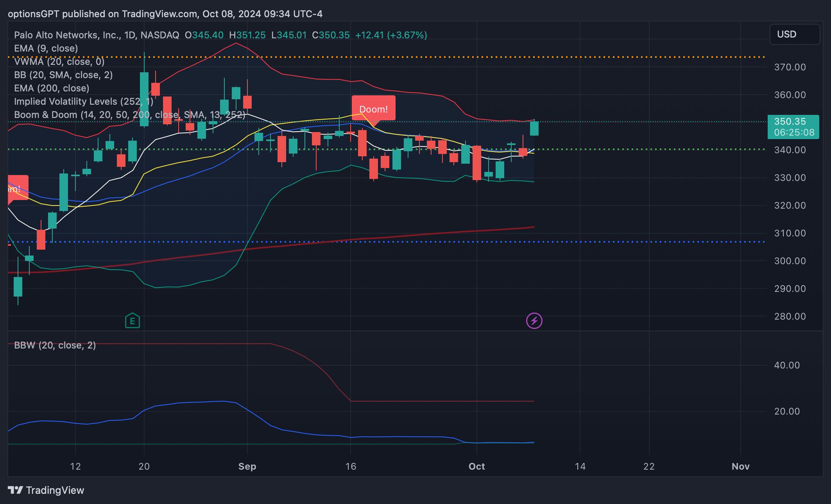This screenshot has height=504, width=831.
Task: Click the 330.00 price axis label
Action: [790, 178]
